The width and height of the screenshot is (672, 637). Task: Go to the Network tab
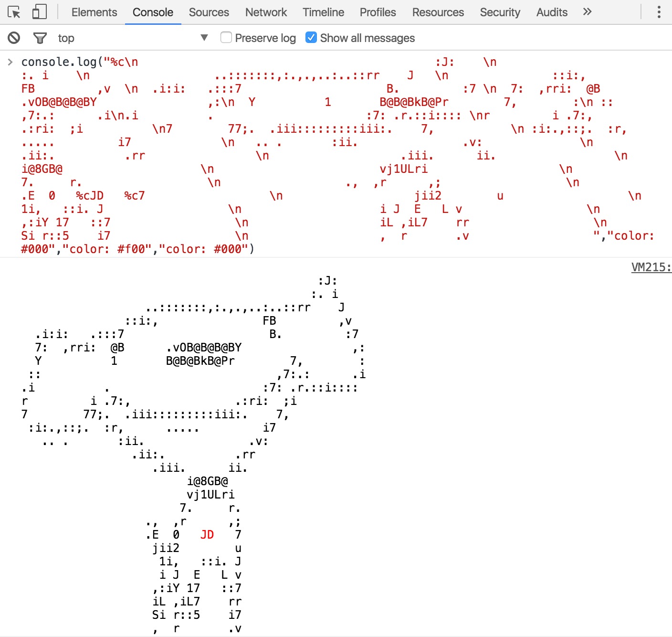[266, 12]
